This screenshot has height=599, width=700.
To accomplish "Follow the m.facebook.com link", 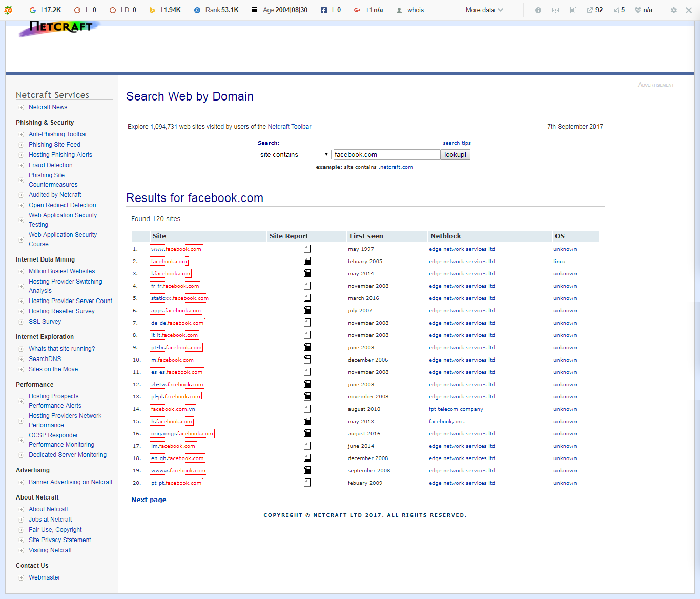I will [x=172, y=360].
